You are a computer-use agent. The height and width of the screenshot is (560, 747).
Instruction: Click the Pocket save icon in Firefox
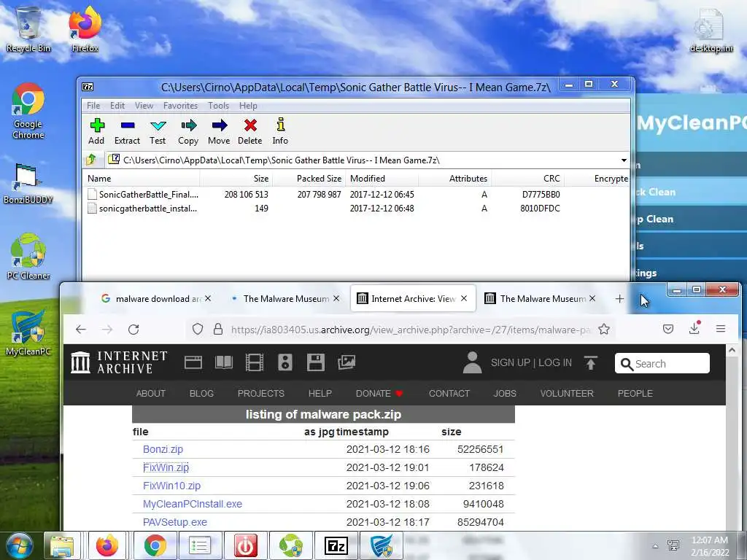tap(668, 329)
